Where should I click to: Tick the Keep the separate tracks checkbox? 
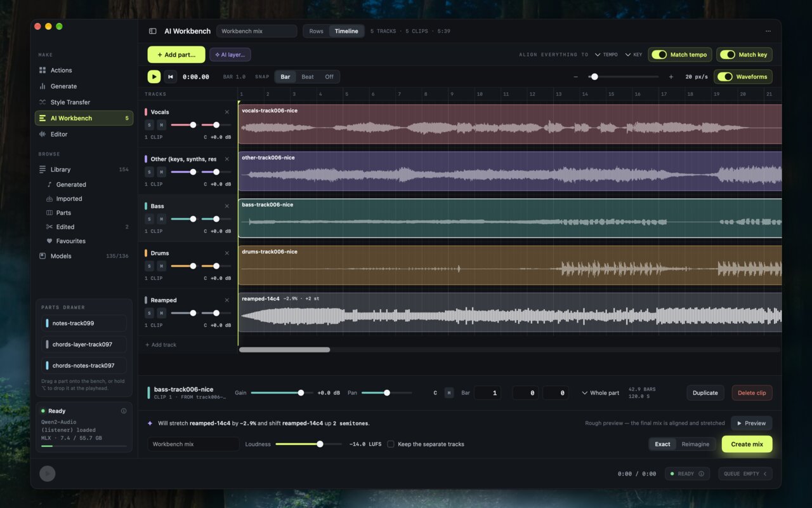pyautogui.click(x=391, y=444)
